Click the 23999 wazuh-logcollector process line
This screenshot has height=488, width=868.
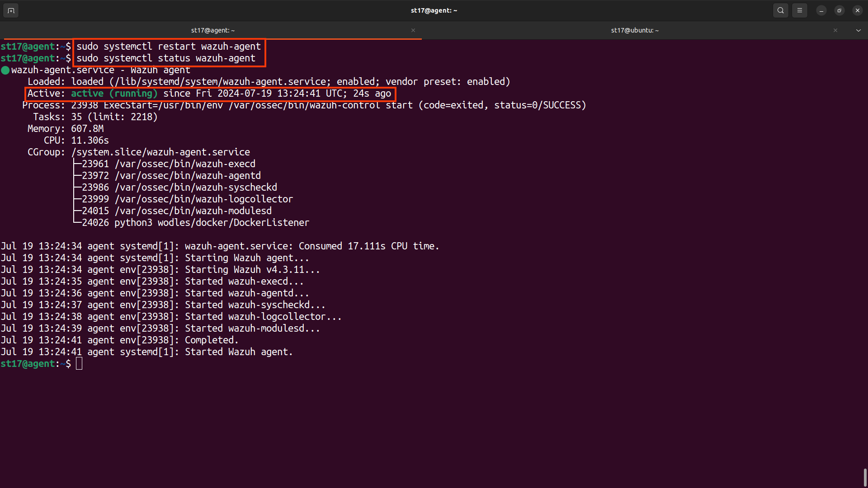(188, 199)
